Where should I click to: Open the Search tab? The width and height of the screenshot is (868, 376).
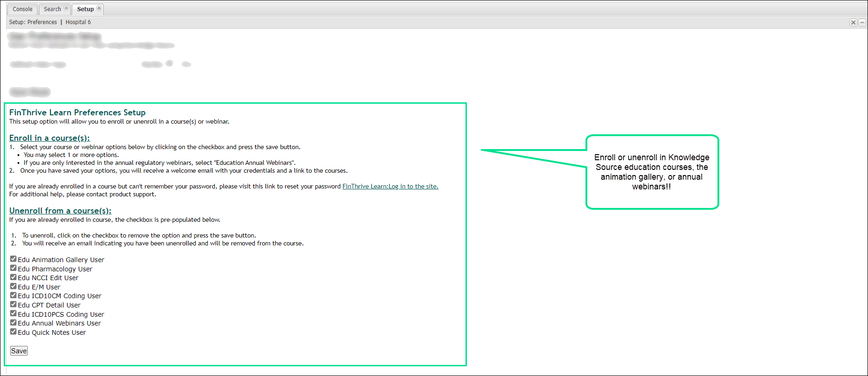point(52,9)
